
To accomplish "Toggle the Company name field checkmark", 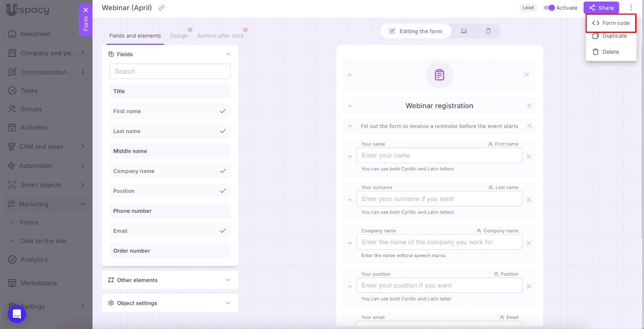I will [223, 171].
